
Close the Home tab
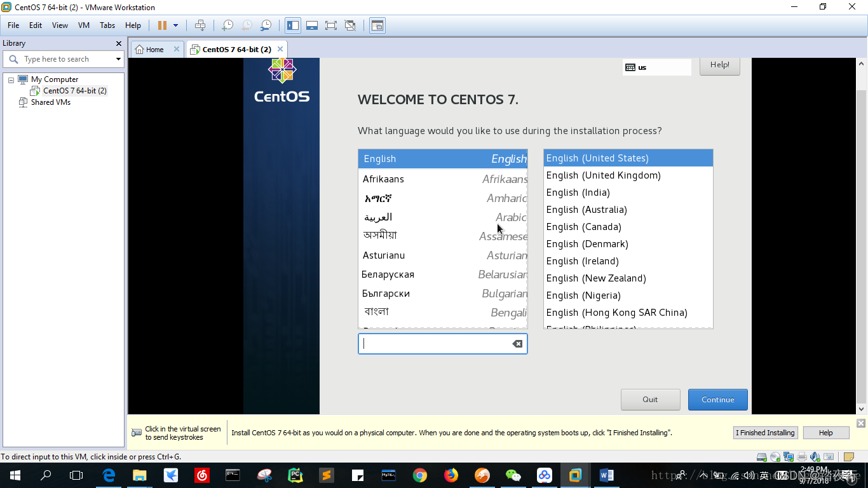[x=177, y=49]
